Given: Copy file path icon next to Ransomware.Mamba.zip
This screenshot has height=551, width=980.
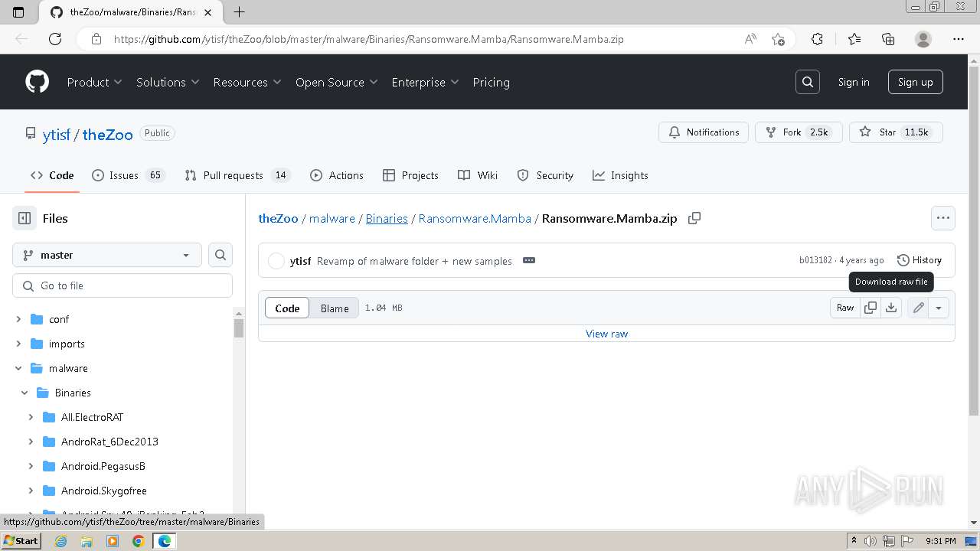Looking at the screenshot, I should coord(694,218).
